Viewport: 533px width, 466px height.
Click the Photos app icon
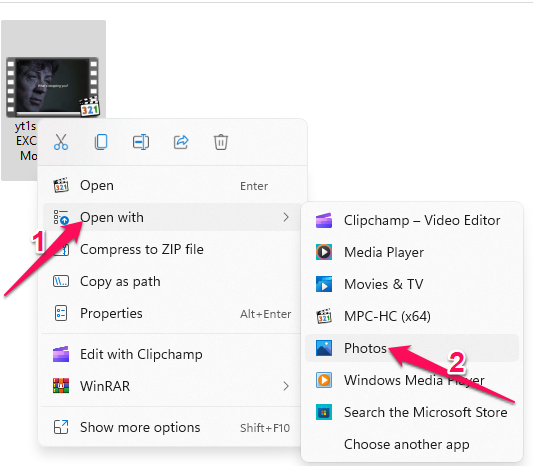(x=324, y=348)
